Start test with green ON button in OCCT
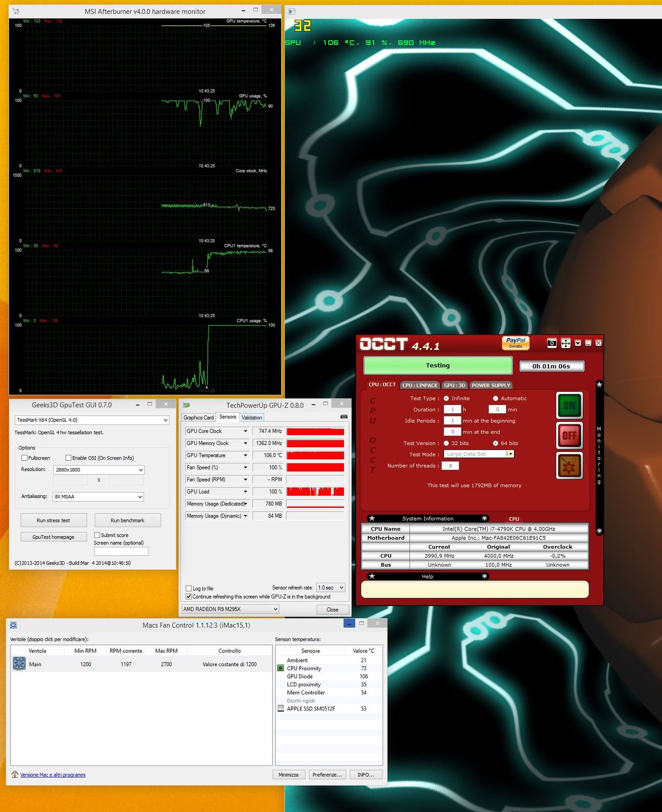 click(569, 405)
